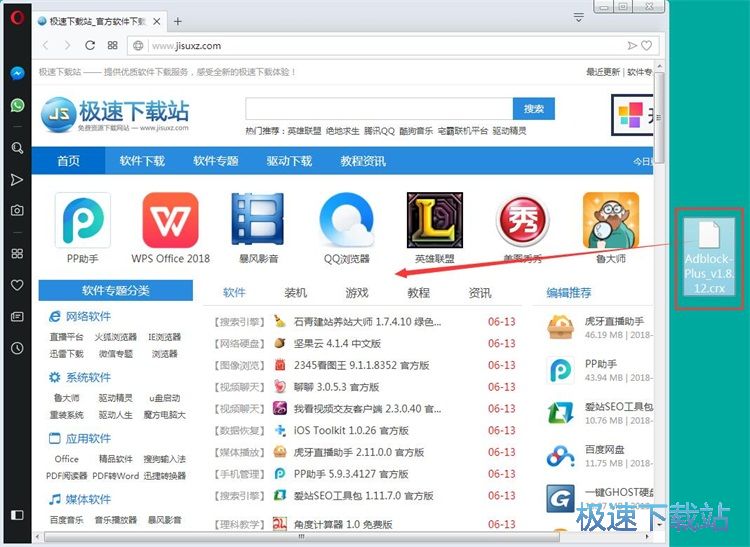Click the 虎牙直播助手 recommended icon
The height and width of the screenshot is (547, 750).
pyautogui.click(x=560, y=328)
